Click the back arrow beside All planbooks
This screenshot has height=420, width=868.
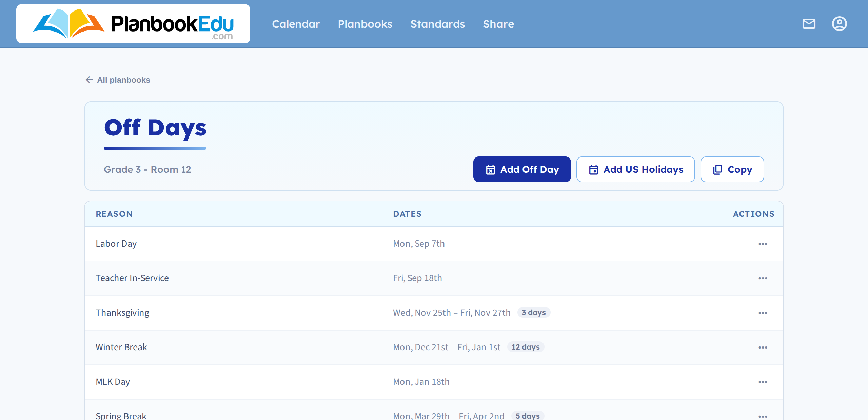[x=89, y=80]
